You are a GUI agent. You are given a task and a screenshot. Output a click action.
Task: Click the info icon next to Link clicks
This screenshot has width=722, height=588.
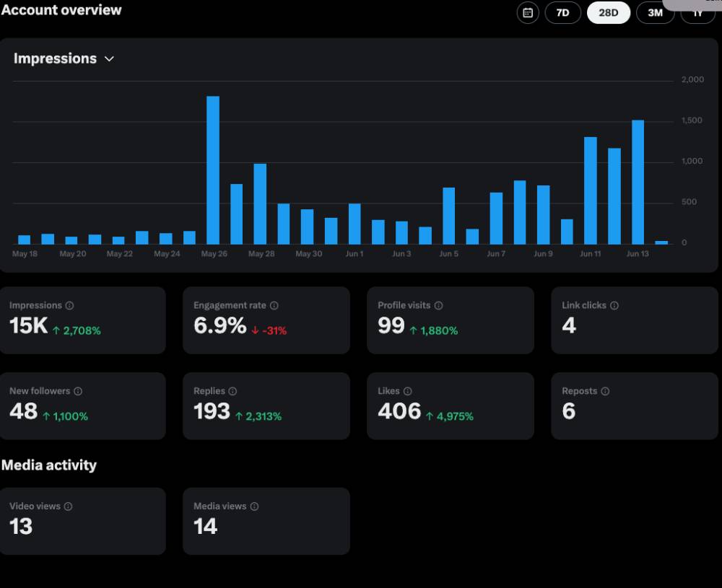click(614, 305)
